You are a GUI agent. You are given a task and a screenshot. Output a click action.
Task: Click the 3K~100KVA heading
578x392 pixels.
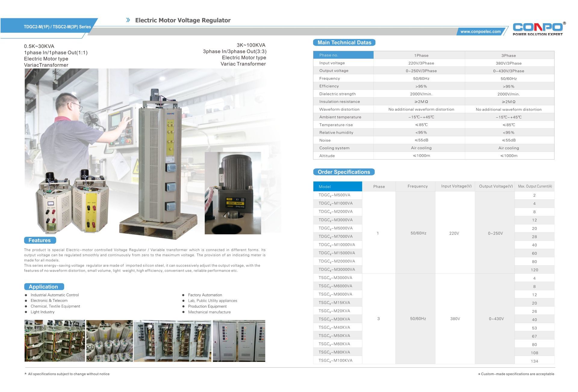[x=251, y=45]
